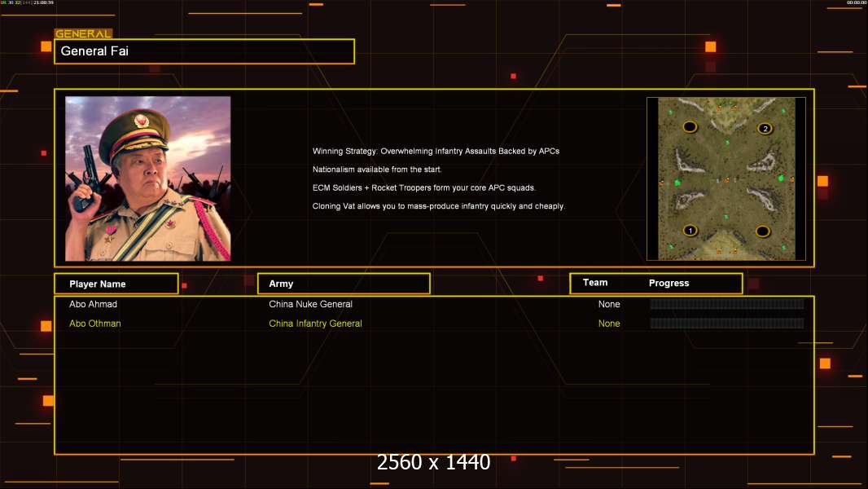Click the Player Name column header
This screenshot has height=489, width=868.
116,284
